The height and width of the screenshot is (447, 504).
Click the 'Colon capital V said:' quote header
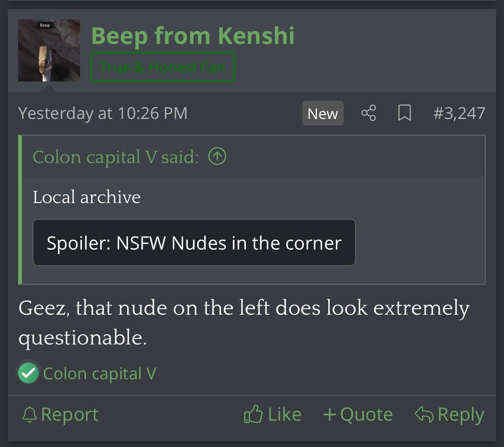click(x=115, y=157)
